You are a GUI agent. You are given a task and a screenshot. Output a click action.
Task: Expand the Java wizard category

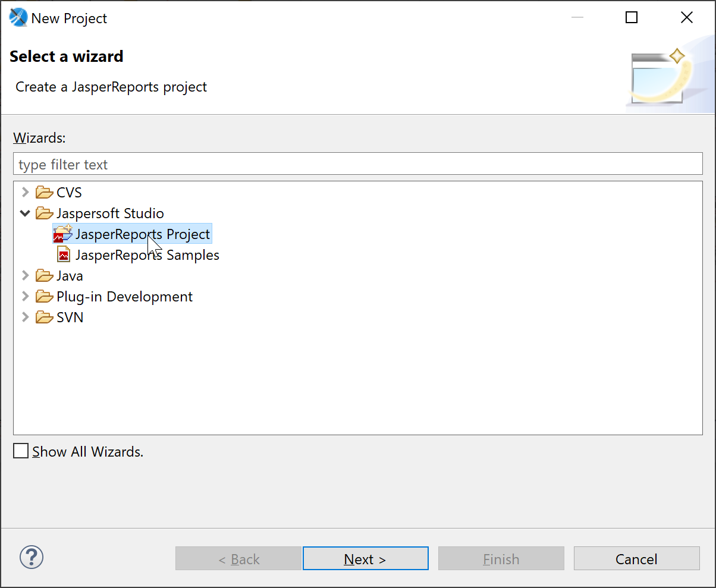(x=25, y=276)
